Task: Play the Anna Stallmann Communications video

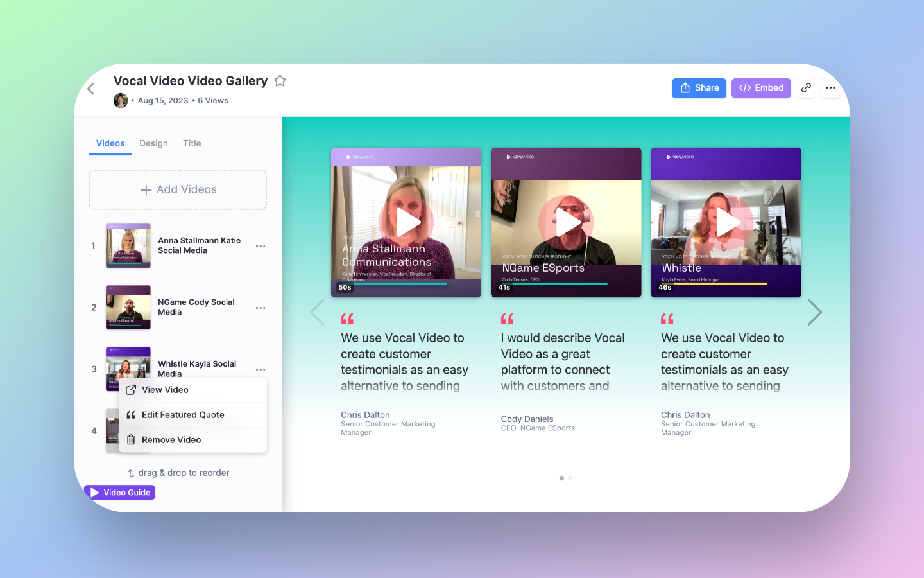Action: pyautogui.click(x=406, y=223)
